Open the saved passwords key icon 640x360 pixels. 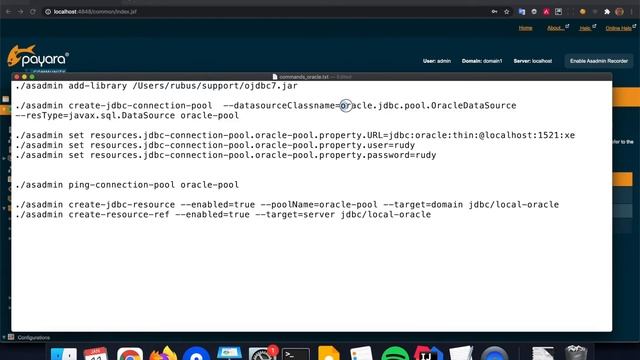pyautogui.click(x=494, y=12)
